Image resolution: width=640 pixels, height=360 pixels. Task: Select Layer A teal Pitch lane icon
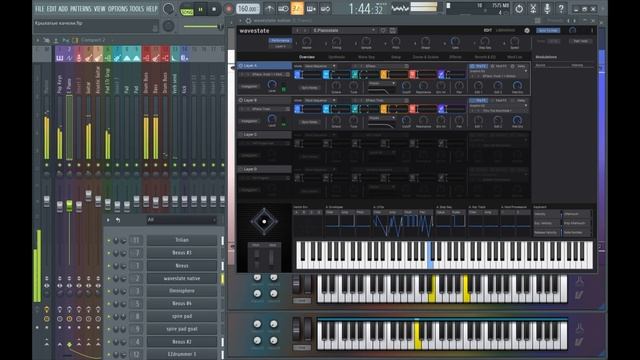[x=355, y=74]
